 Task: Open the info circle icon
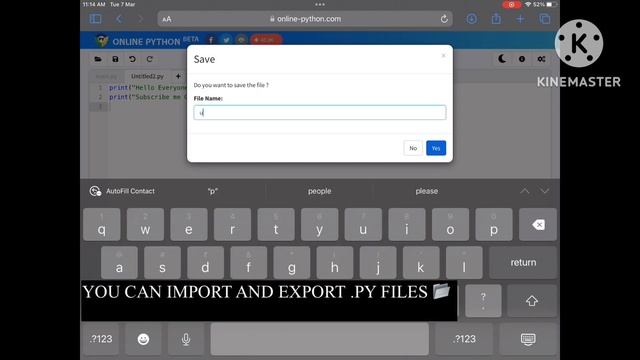(x=522, y=59)
